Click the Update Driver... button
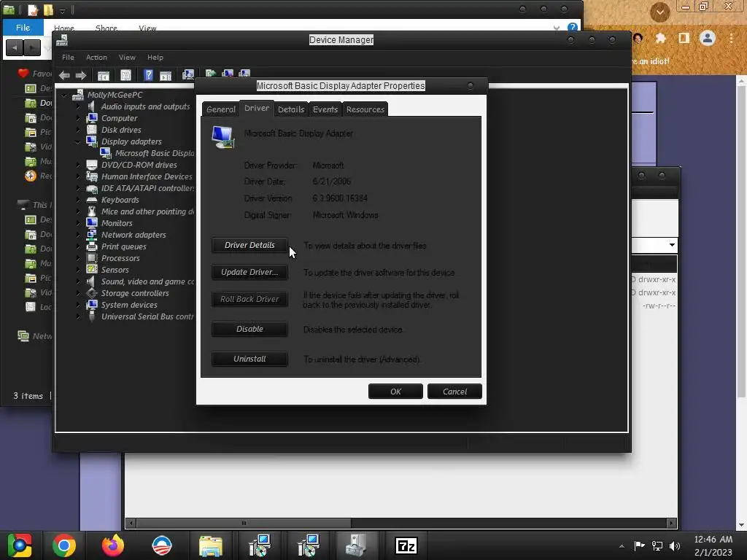This screenshot has width=747, height=560. 249,273
